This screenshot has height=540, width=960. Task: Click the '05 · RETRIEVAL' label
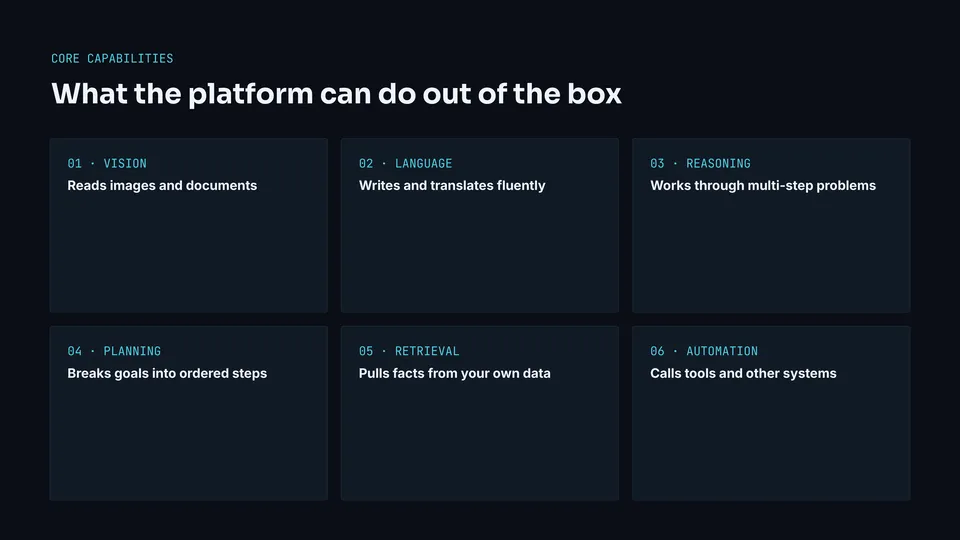(409, 351)
